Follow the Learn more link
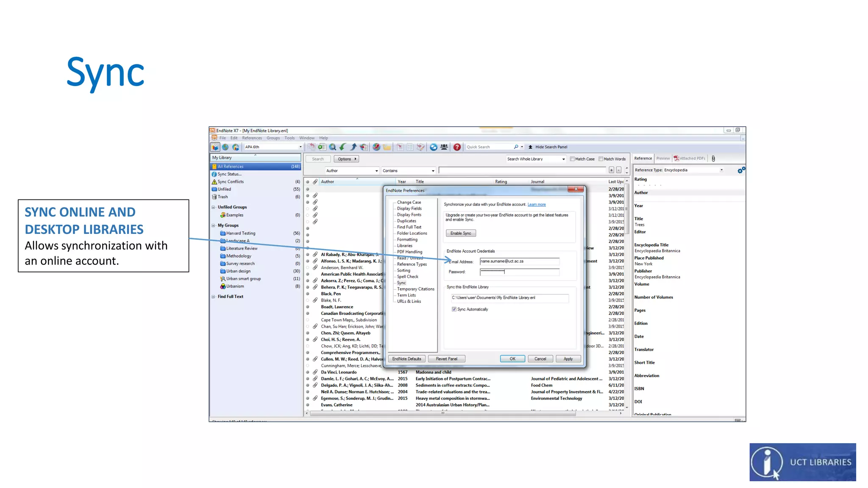The height and width of the screenshot is (488, 868). click(537, 205)
